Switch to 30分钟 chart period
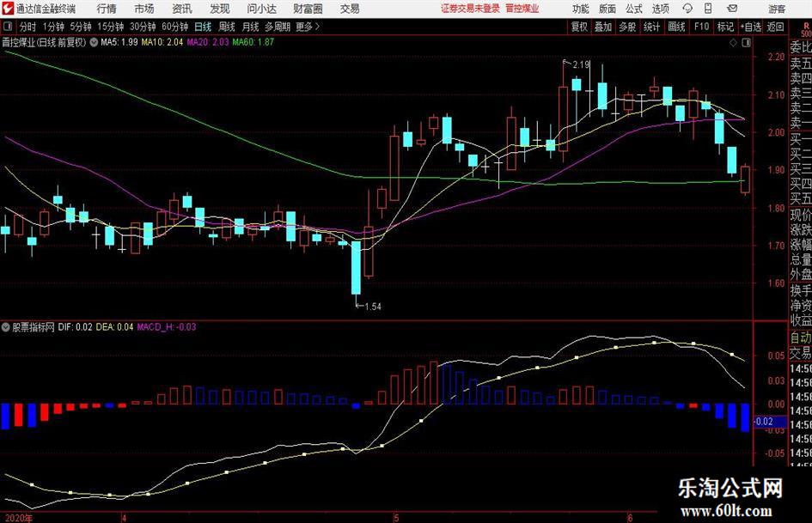 pyautogui.click(x=143, y=27)
